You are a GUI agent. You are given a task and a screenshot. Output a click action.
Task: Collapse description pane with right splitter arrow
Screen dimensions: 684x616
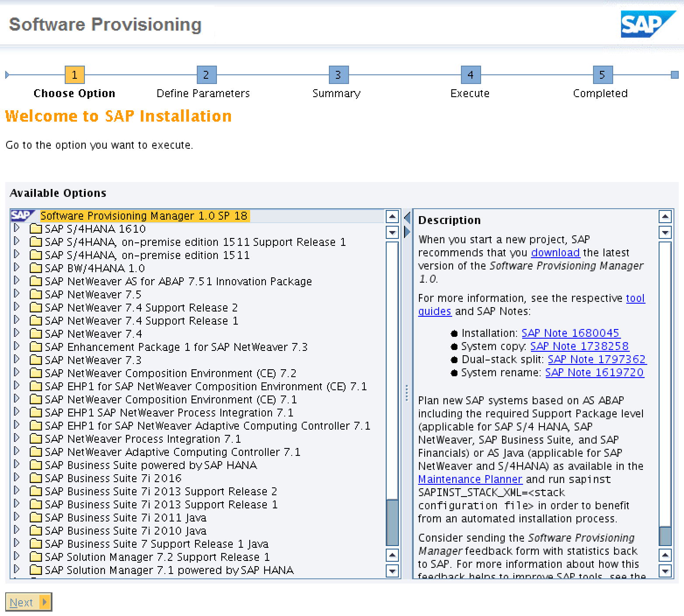pos(407,231)
